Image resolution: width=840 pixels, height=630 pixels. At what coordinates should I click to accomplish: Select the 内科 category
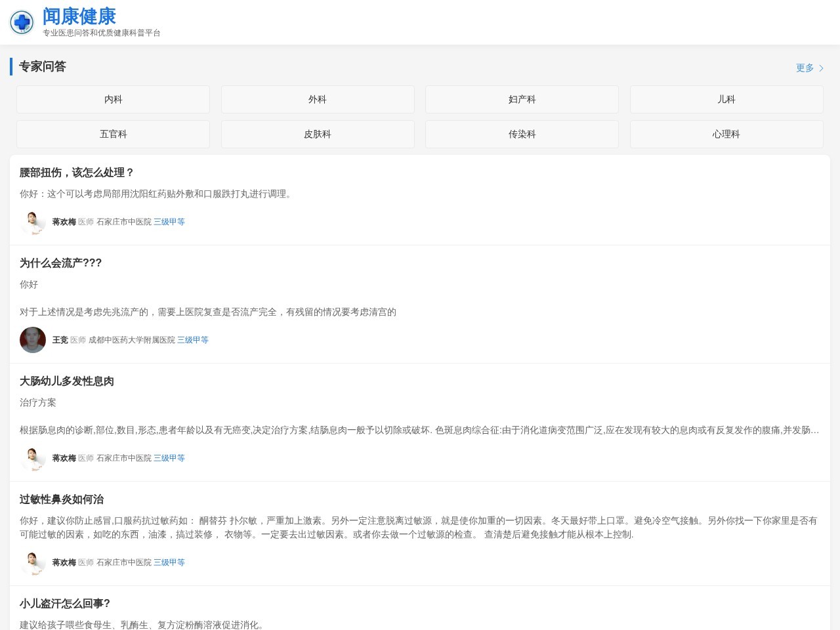click(113, 100)
